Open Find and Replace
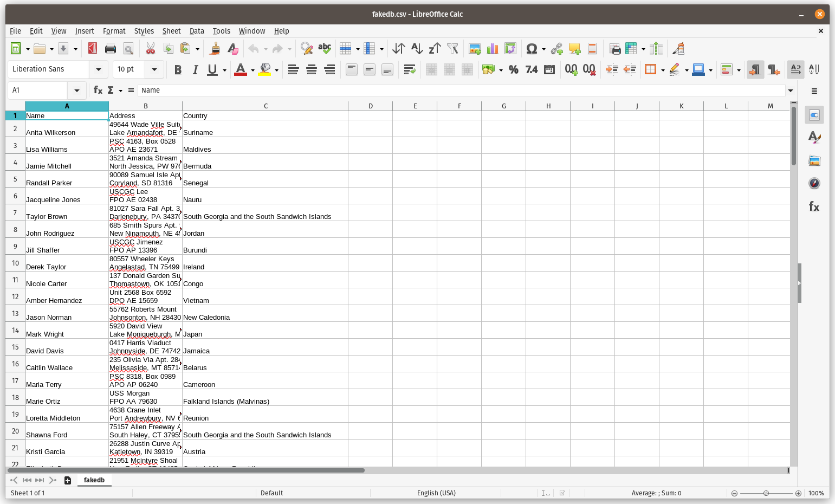The image size is (835, 504). (307, 48)
